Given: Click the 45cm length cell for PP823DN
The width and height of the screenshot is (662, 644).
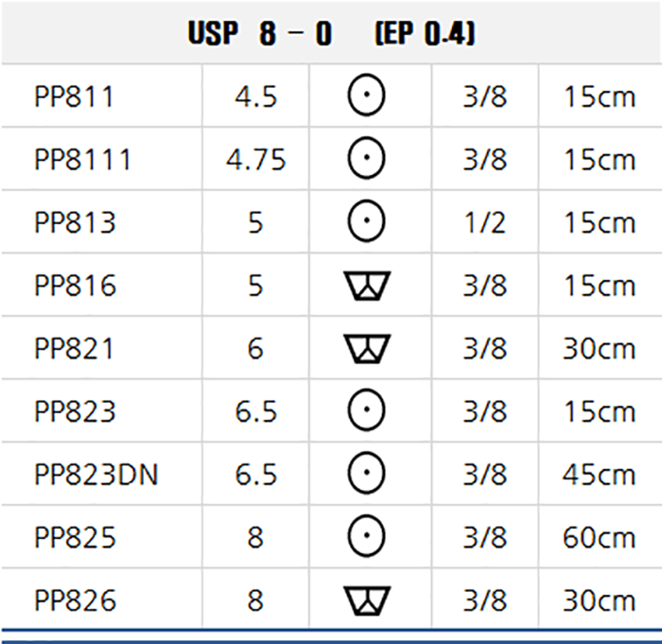Looking at the screenshot, I should pyautogui.click(x=599, y=475).
